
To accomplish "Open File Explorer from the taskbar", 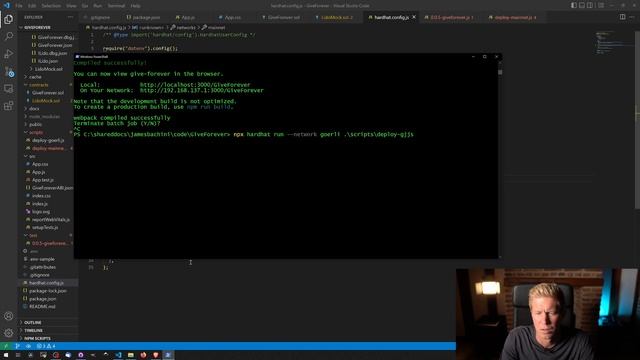I will [131, 355].
